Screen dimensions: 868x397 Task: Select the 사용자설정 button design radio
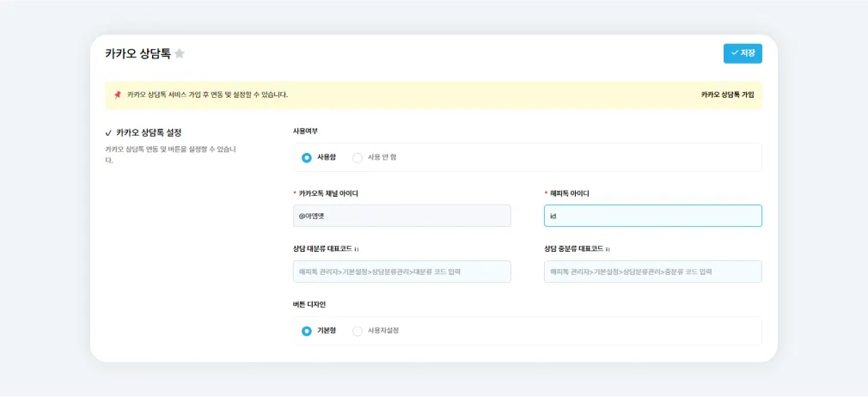358,331
